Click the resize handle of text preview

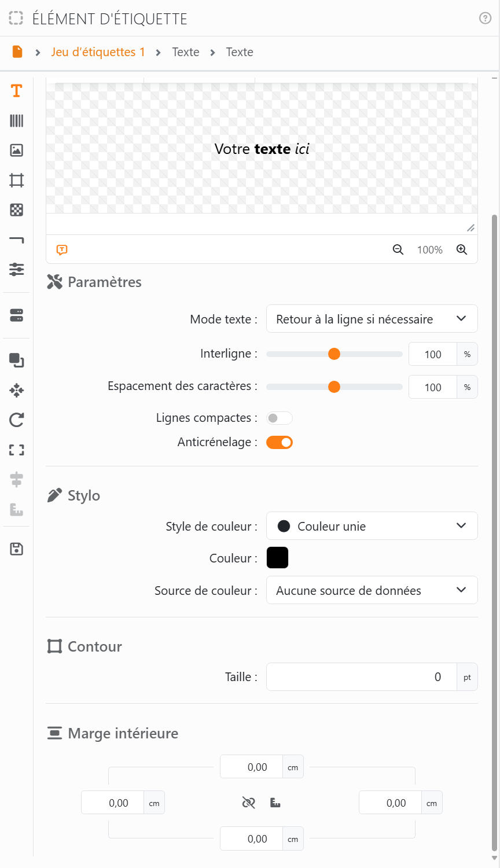point(471,228)
